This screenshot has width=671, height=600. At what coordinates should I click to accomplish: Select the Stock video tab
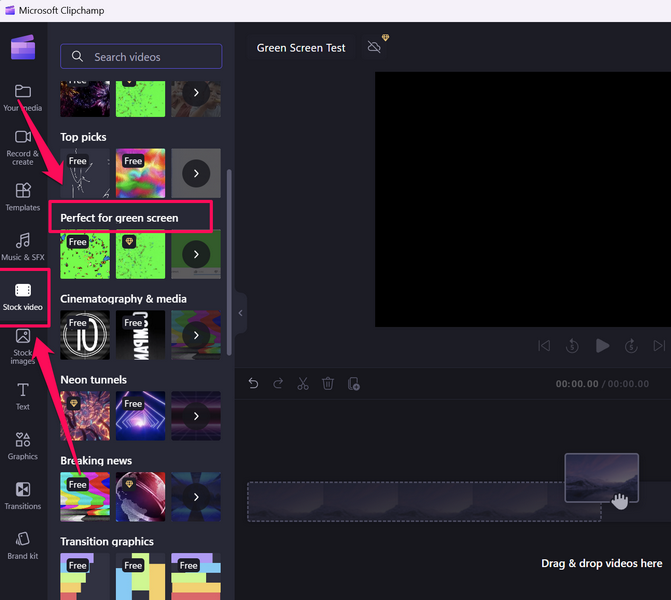click(x=23, y=295)
